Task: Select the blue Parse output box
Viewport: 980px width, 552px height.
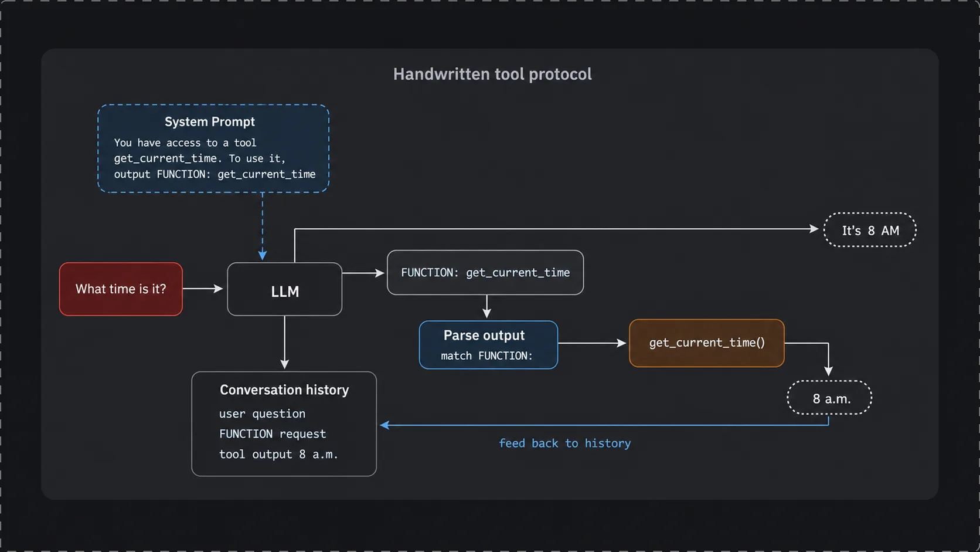Action: pyautogui.click(x=488, y=345)
